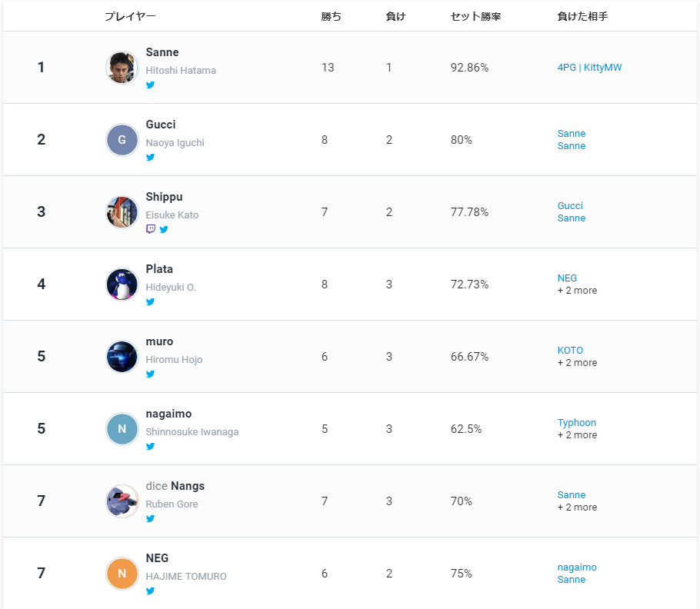Click the Typhoon opponent link

pyautogui.click(x=576, y=422)
